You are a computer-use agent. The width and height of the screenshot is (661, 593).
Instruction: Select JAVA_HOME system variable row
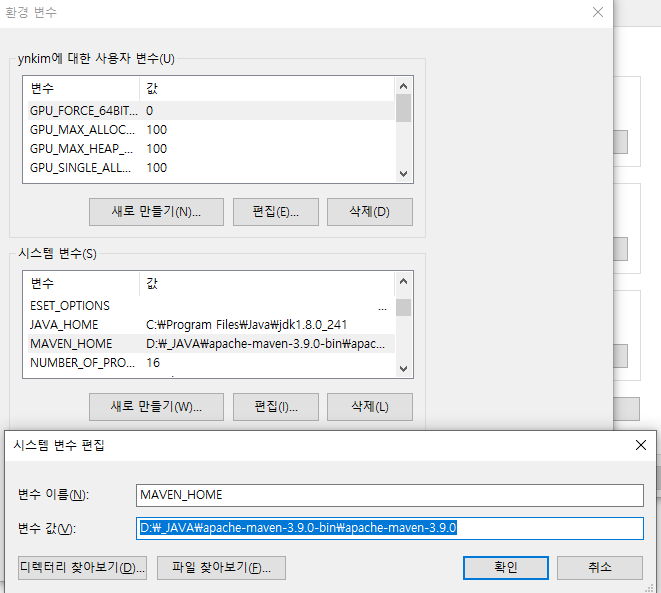211,325
